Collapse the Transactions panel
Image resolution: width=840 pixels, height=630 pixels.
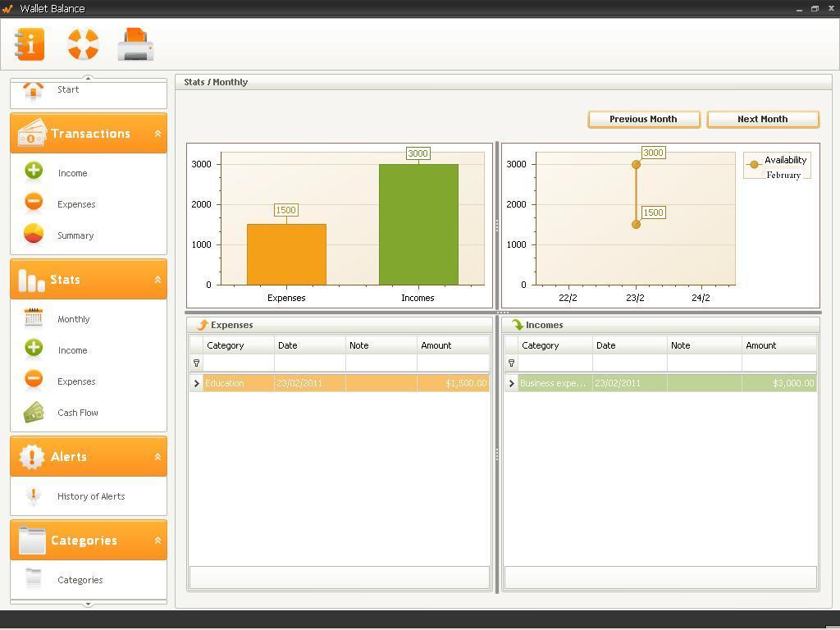point(157,134)
